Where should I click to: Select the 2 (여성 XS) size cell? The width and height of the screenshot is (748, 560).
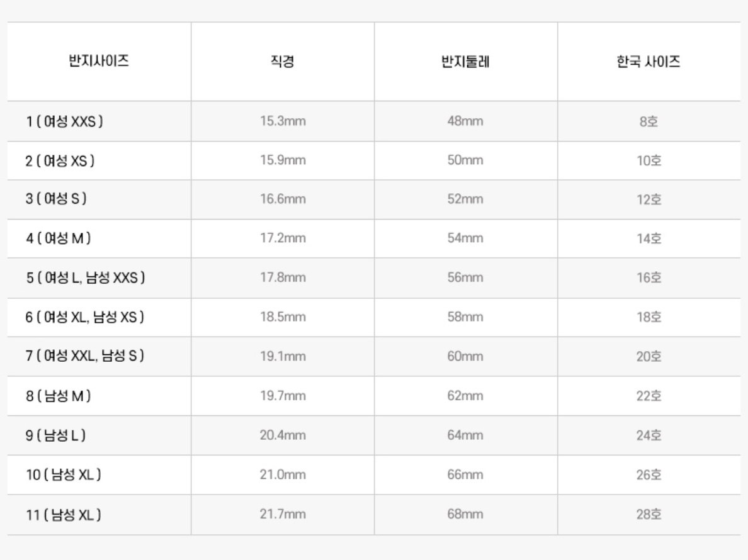pyautogui.click(x=60, y=160)
